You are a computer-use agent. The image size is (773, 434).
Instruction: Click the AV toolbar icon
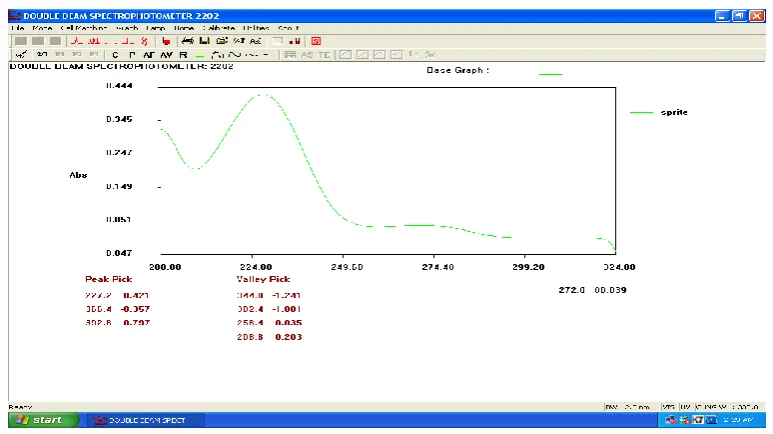(x=166, y=55)
